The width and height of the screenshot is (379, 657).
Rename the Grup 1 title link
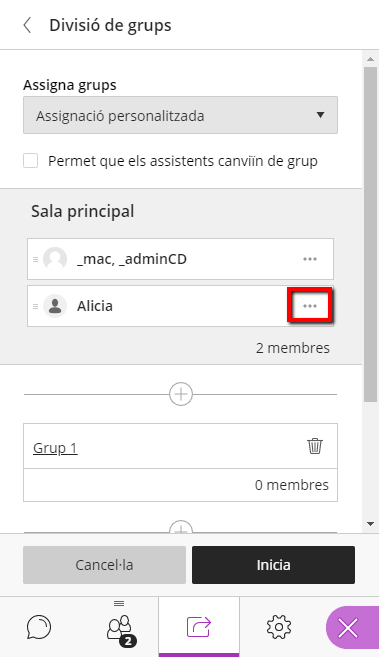[x=55, y=447]
